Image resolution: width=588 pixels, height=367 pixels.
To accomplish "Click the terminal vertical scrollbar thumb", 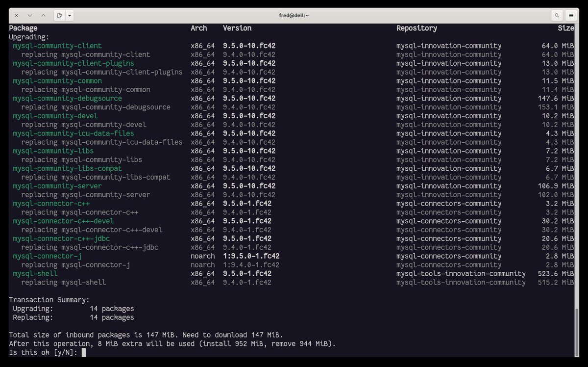I will click(576, 332).
